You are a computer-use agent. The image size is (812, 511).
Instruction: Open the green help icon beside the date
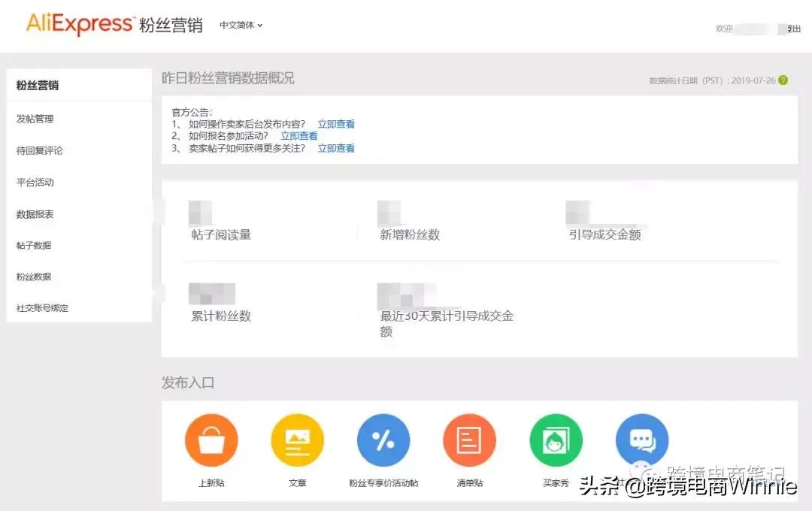click(783, 80)
